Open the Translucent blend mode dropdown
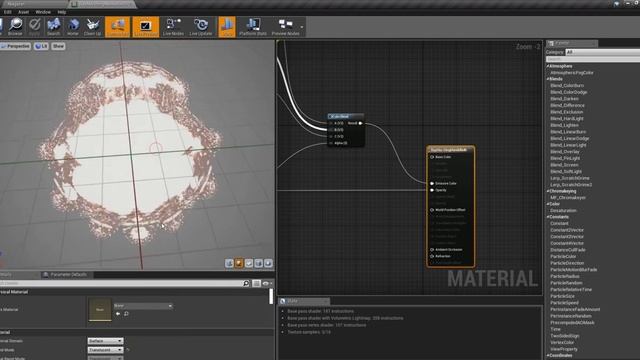This screenshot has width=640, height=360. 105,350
